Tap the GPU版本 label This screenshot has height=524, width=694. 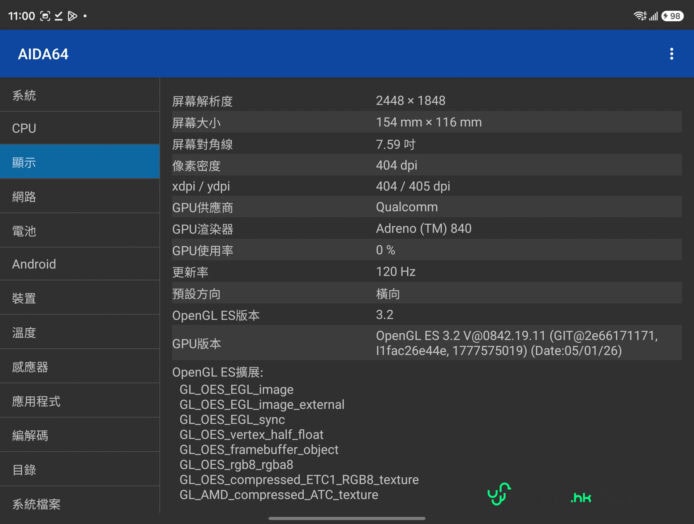[196, 344]
